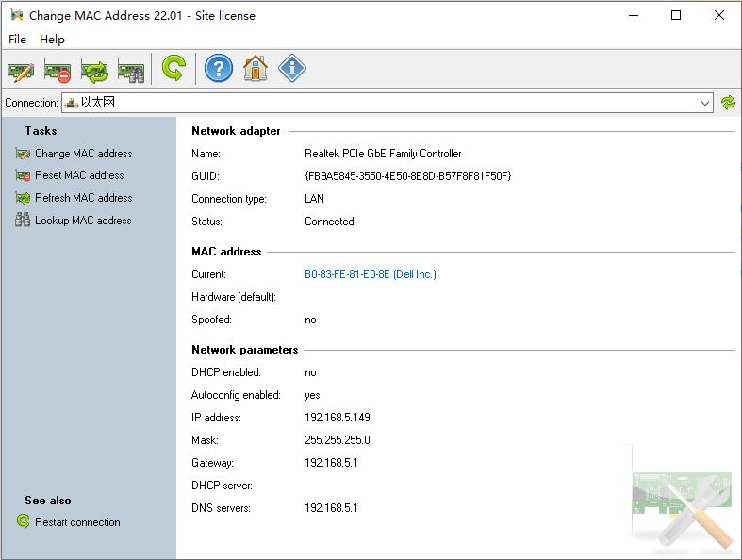Image resolution: width=742 pixels, height=560 pixels.
Task: Click the Spoofed value no
Action: [x=310, y=320]
